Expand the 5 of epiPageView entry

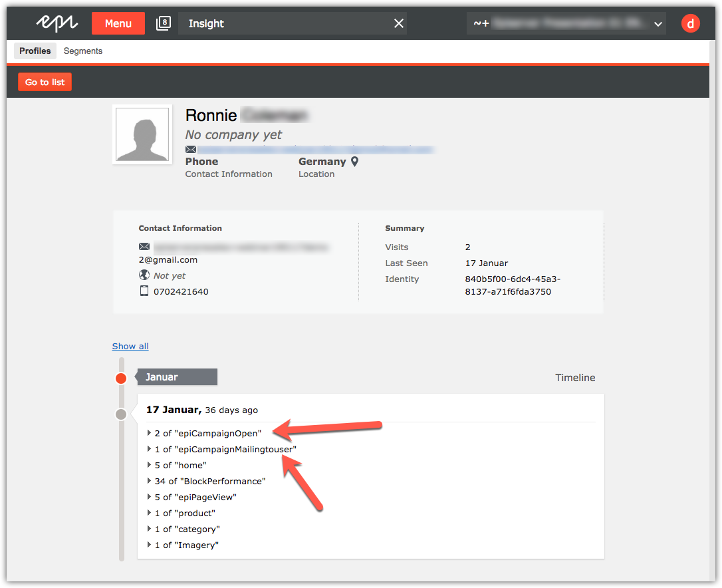point(149,497)
